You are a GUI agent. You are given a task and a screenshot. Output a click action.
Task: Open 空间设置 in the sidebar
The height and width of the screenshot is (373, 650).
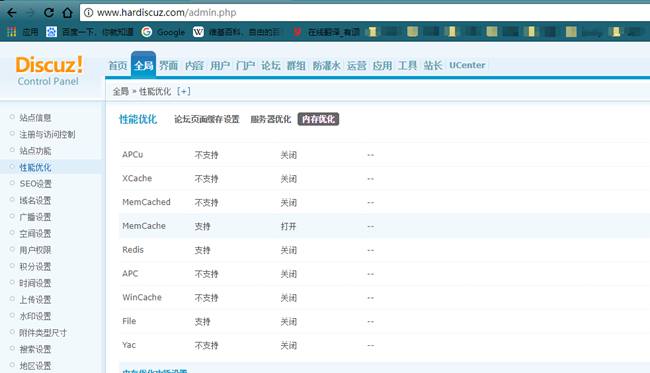tap(35, 234)
